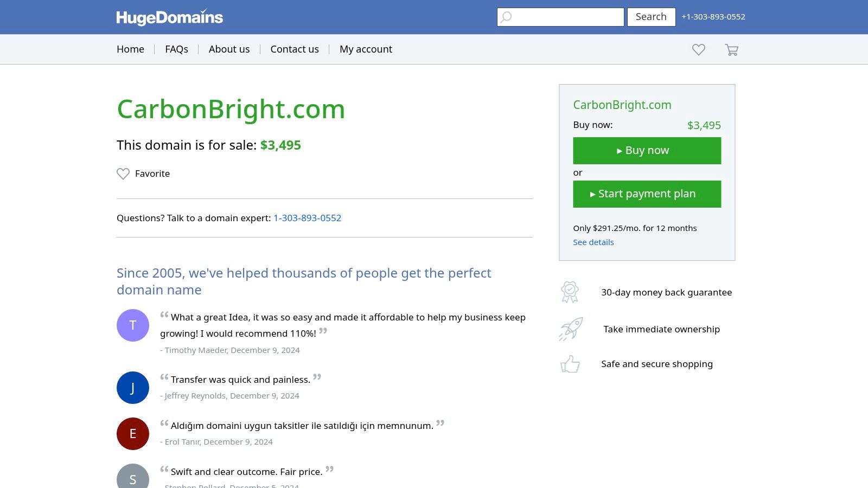This screenshot has height=488, width=868.
Task: Click domain expert phone link 1-303-893-0552
Action: tap(307, 218)
